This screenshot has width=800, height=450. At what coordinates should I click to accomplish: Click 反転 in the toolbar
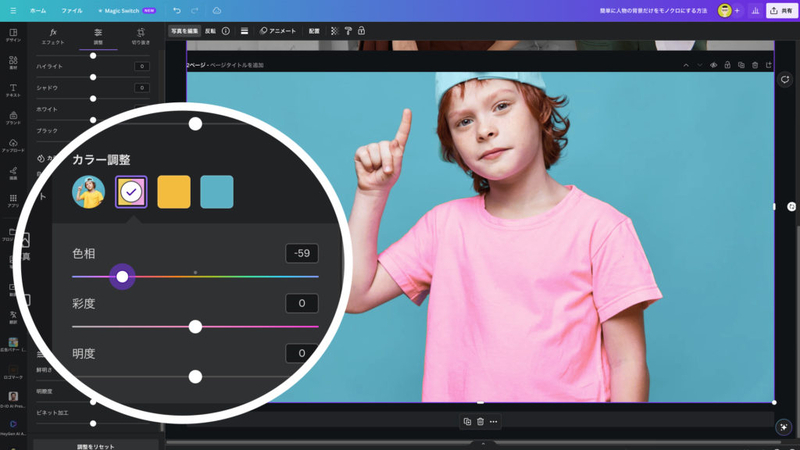[x=210, y=31]
